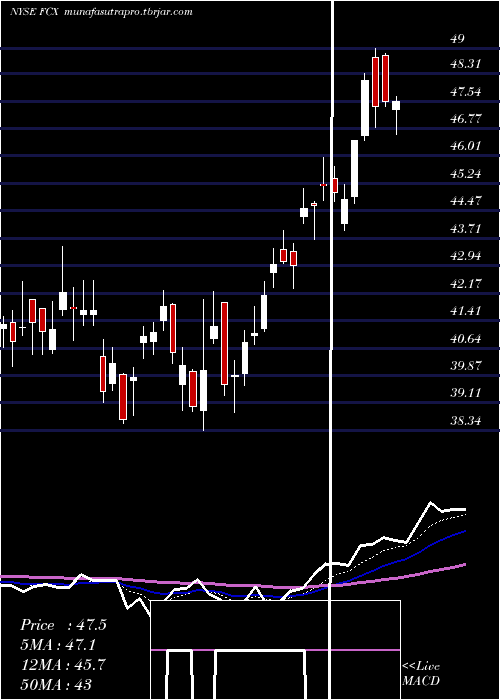Click the 12MA : 45.7 readout

click(x=63, y=665)
